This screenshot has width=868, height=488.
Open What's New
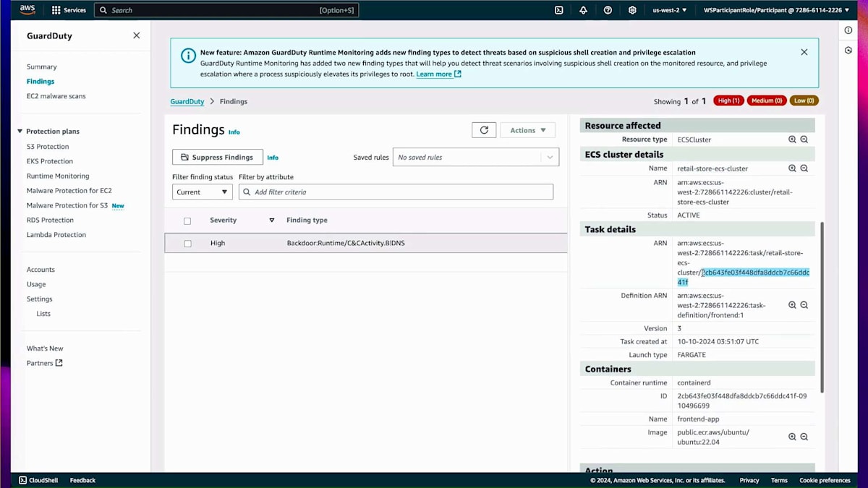tap(45, 348)
